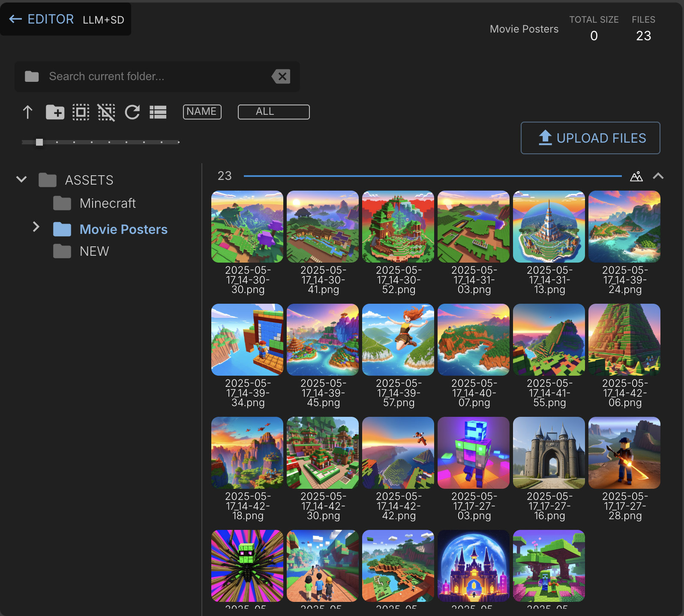The image size is (684, 616).
Task: Select the robot image 17-27-03.png
Action: tap(474, 453)
